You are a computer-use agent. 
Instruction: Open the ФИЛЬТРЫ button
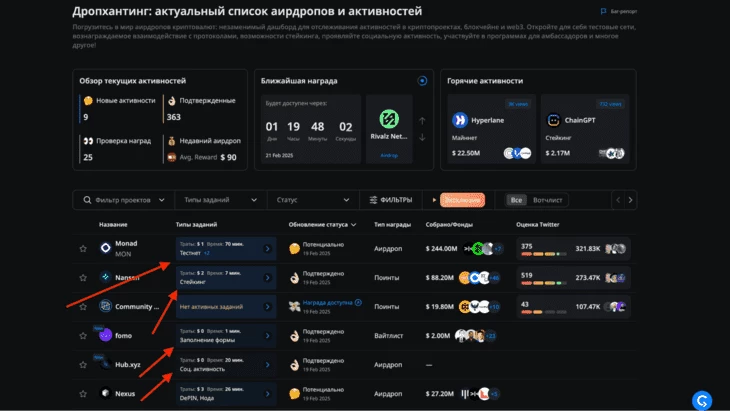[391, 200]
